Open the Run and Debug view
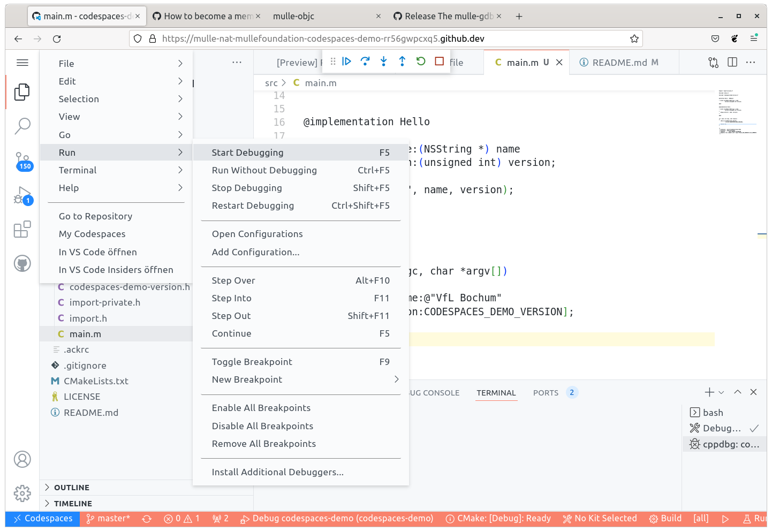Image resolution: width=772 pixels, height=532 pixels. (22, 196)
